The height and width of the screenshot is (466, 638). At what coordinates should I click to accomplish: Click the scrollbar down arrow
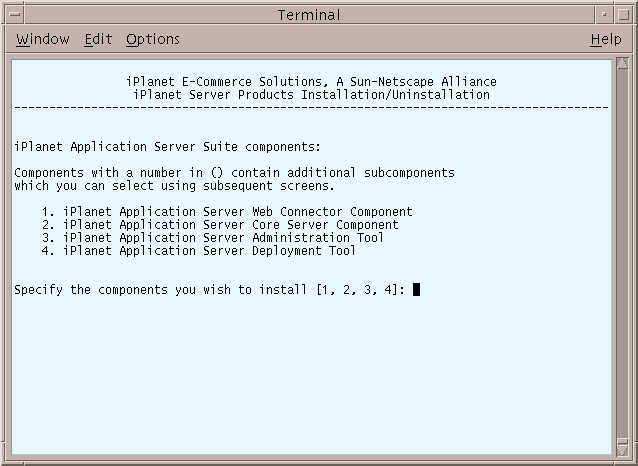point(622,449)
